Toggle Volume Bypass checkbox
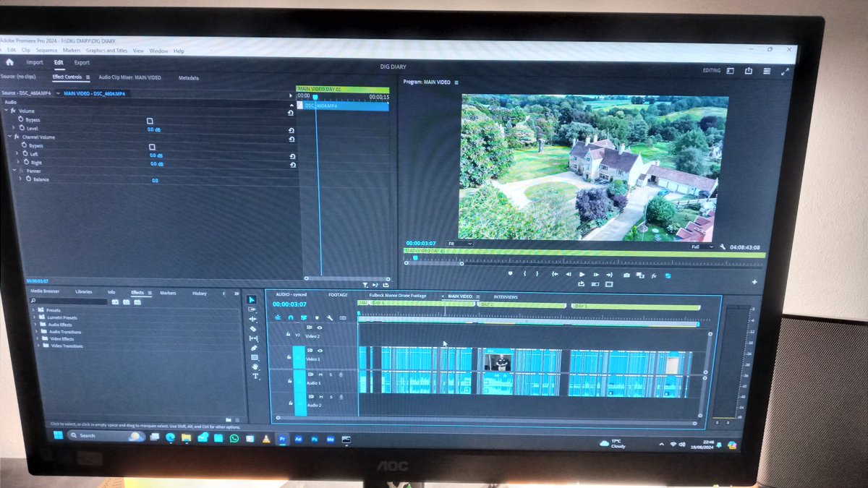The width and height of the screenshot is (868, 488). [150, 121]
